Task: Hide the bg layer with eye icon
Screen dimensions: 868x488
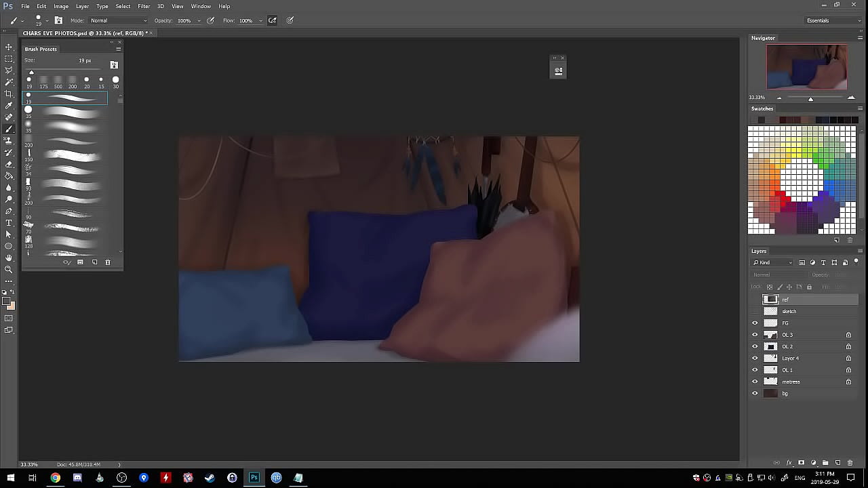Action: (755, 393)
